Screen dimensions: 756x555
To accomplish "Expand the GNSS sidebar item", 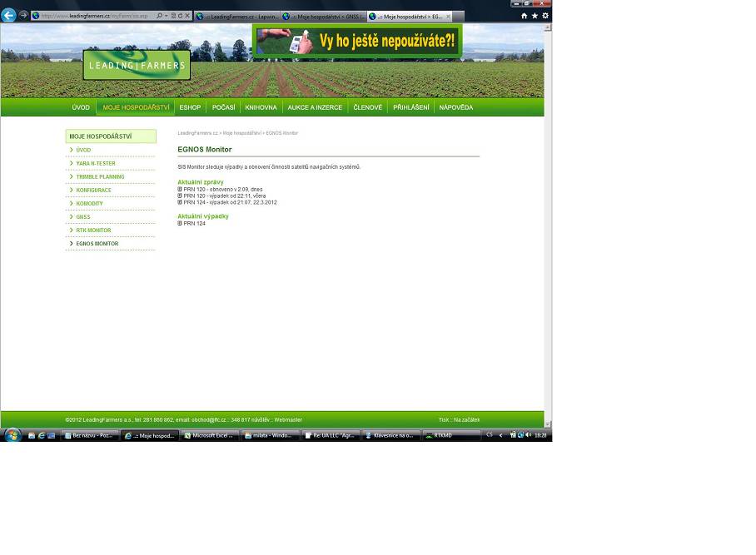I will coord(83,217).
